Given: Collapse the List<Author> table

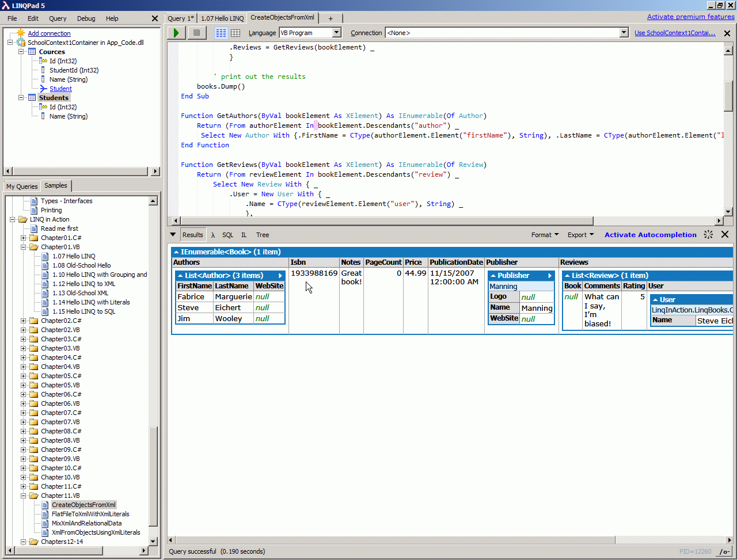Looking at the screenshot, I should (180, 276).
